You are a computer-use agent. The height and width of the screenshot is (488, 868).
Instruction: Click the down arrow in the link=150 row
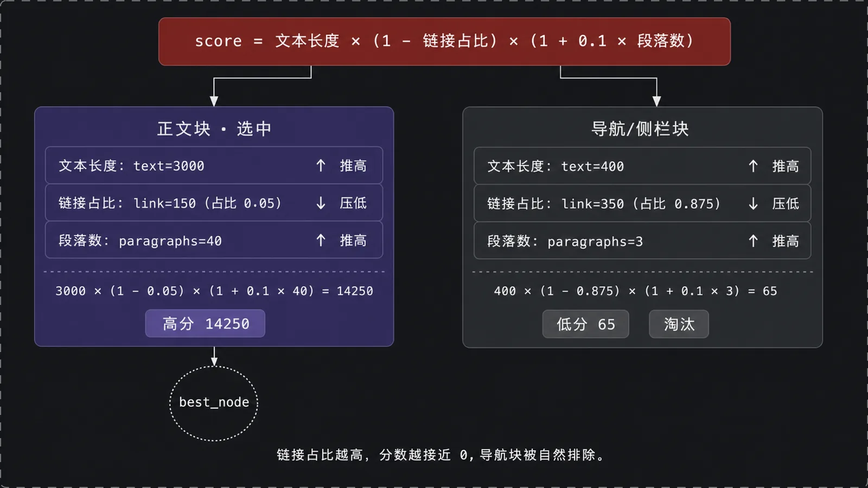(x=321, y=203)
